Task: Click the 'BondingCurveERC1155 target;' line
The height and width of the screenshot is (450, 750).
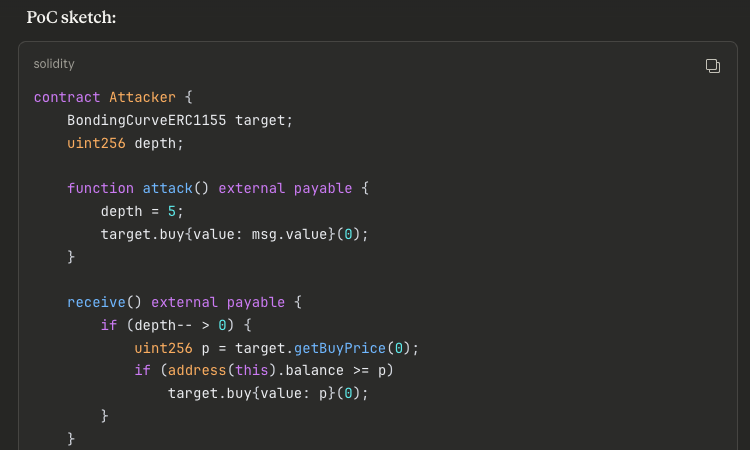Action: point(180,120)
